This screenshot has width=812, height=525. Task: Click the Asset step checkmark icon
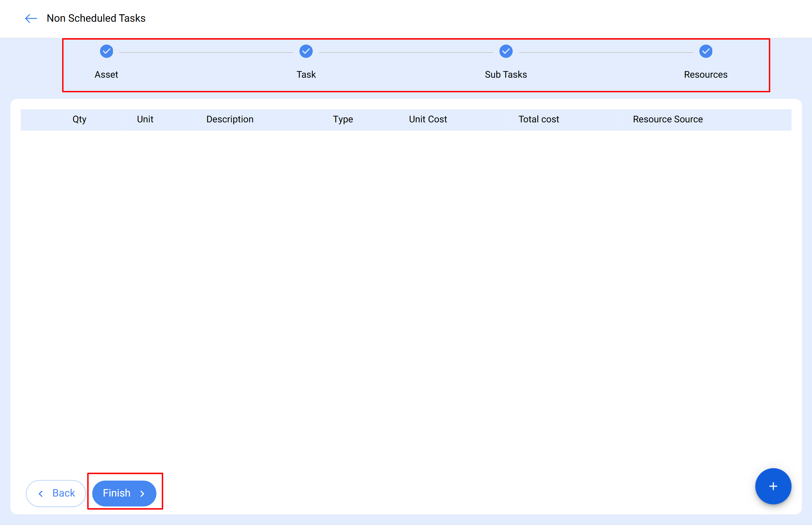pyautogui.click(x=107, y=51)
